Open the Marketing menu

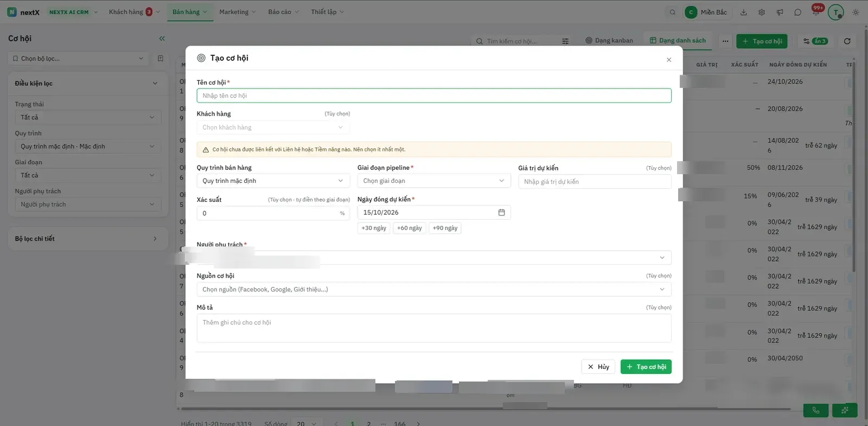pos(237,12)
